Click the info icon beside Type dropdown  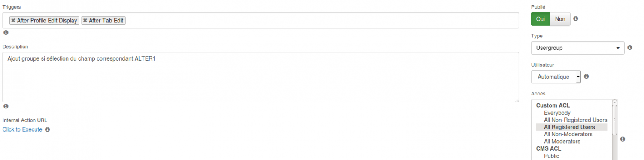point(630,48)
